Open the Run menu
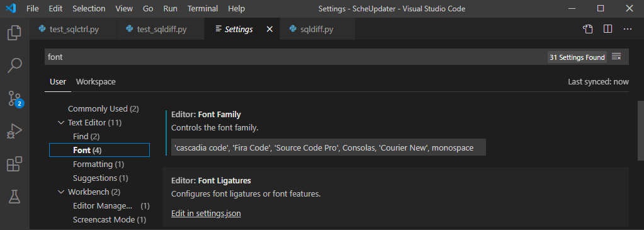 pos(171,8)
